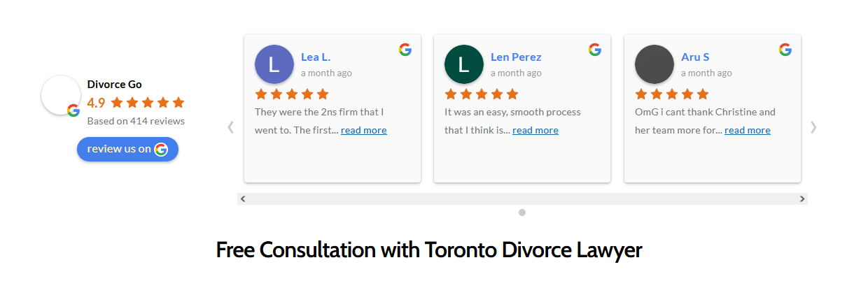Screen dimensions: 868x281
Task: Open read more on Aru S review
Action: (748, 130)
